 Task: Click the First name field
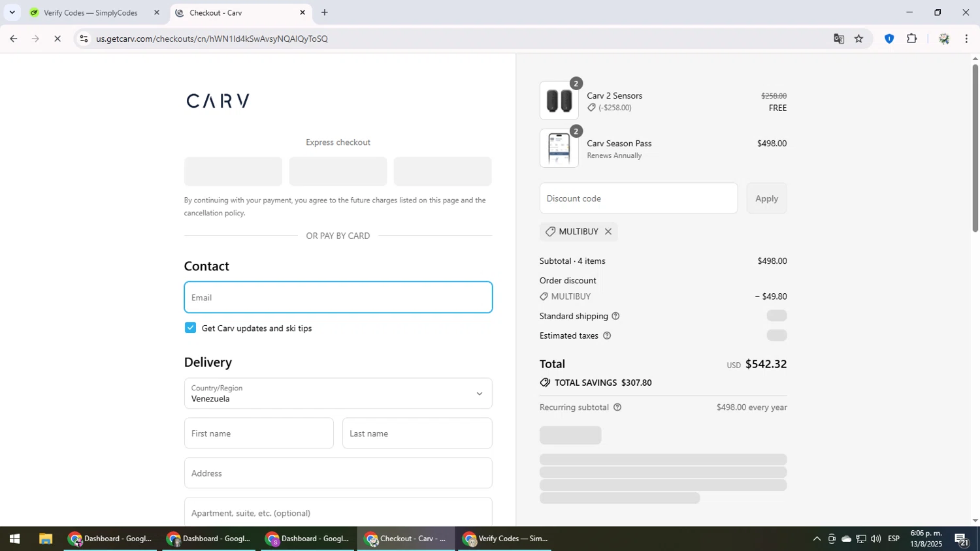259,433
